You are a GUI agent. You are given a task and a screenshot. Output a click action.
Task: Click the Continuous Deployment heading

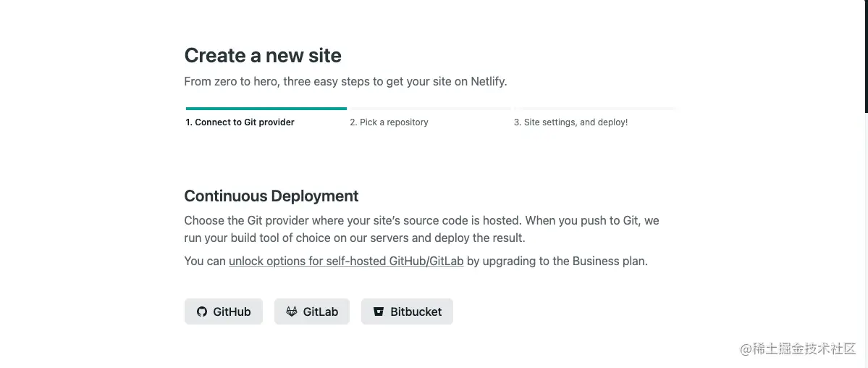[271, 196]
